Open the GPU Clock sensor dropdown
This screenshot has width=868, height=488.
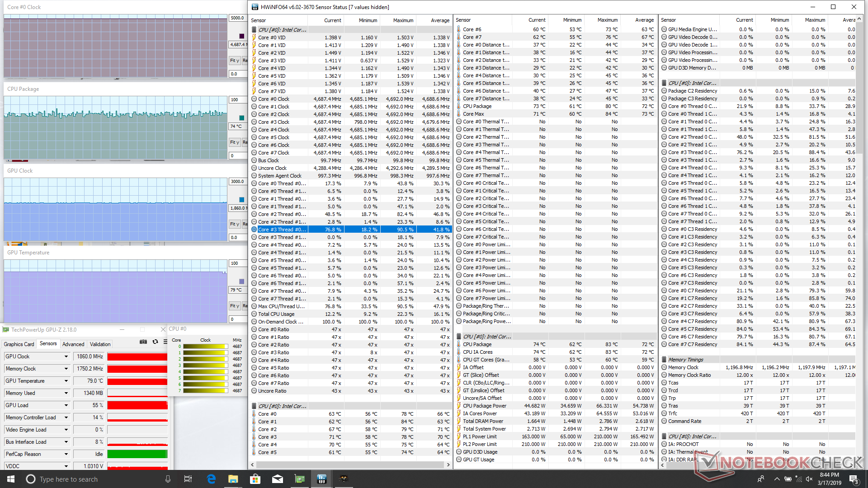tap(66, 357)
